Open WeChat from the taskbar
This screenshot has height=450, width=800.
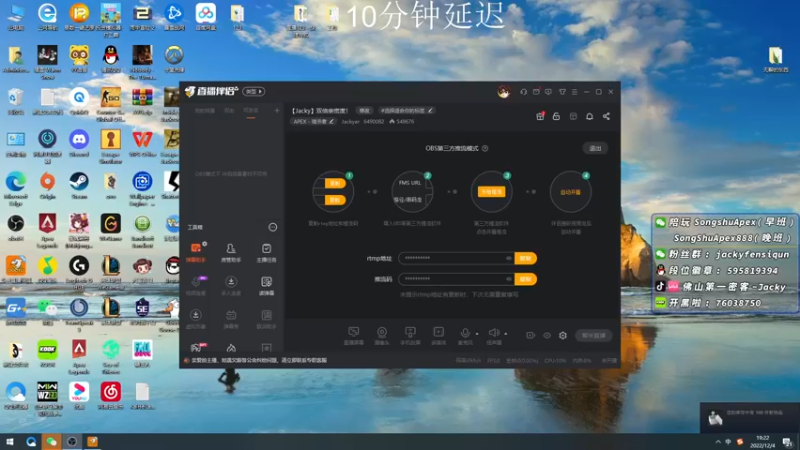pos(51,442)
